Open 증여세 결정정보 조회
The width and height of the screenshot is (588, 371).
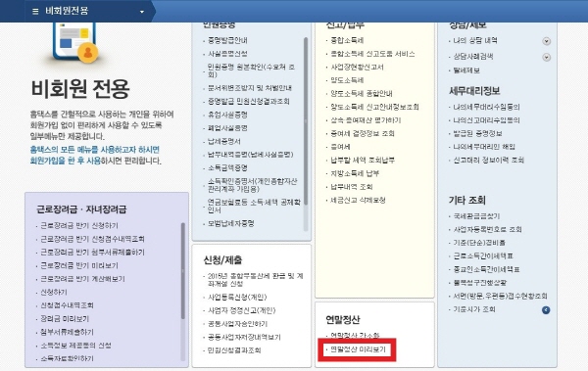point(363,133)
